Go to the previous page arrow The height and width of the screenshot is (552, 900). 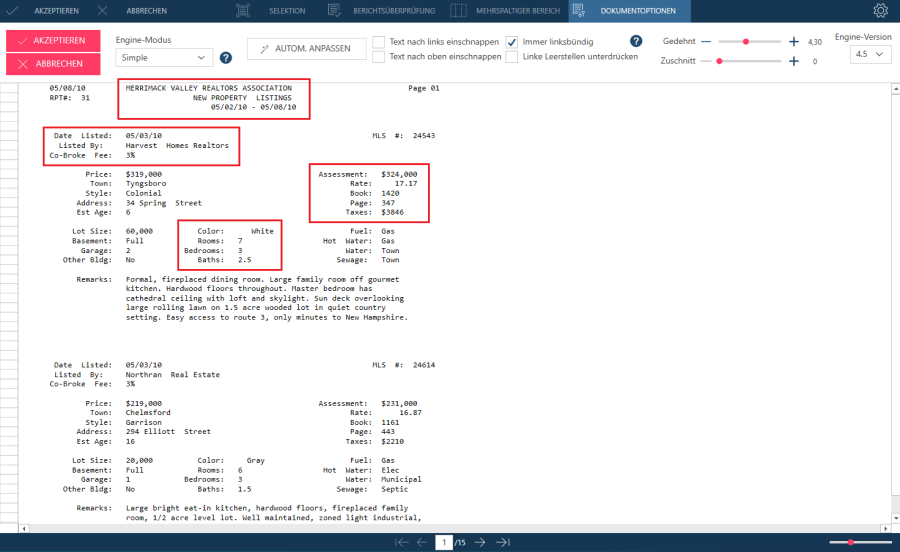tap(422, 542)
